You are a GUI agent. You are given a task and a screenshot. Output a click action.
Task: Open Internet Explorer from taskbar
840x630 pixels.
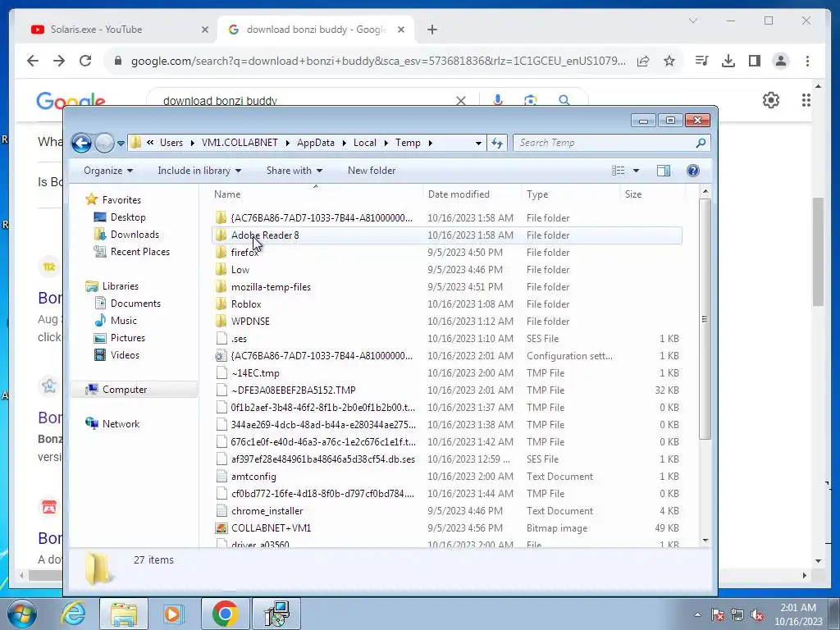pos(73,614)
